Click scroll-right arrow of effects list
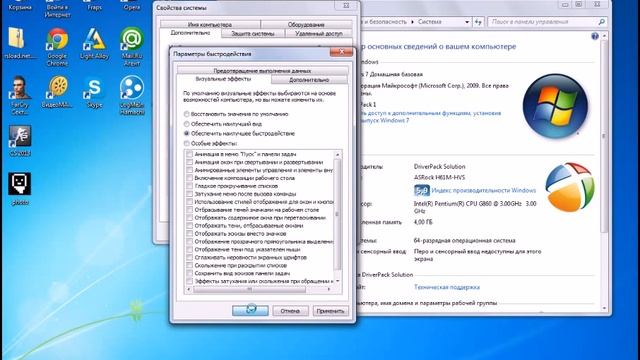640x360 pixels. coord(329,289)
